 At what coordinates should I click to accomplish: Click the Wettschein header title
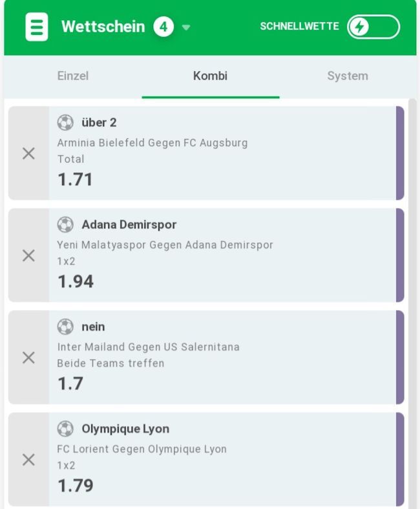click(103, 27)
